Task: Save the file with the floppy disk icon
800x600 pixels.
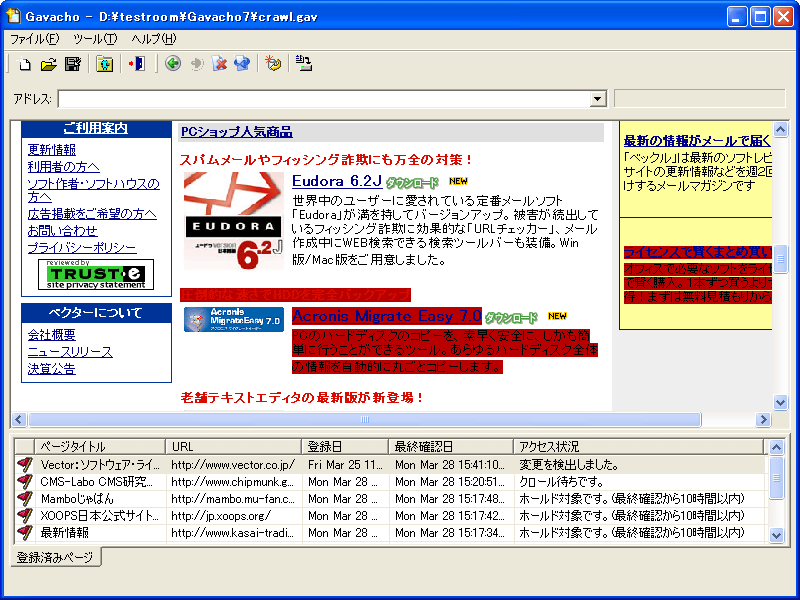Action: (x=73, y=64)
